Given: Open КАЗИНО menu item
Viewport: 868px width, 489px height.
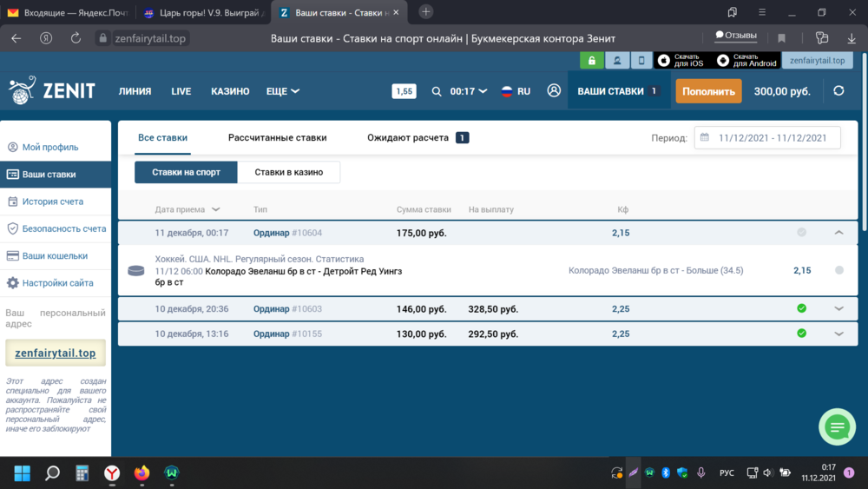Looking at the screenshot, I should pyautogui.click(x=230, y=91).
